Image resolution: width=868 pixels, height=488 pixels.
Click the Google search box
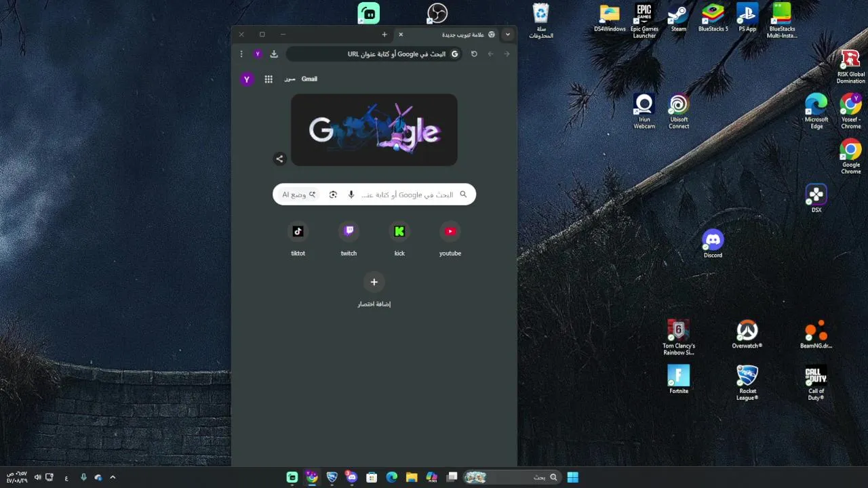click(374, 195)
